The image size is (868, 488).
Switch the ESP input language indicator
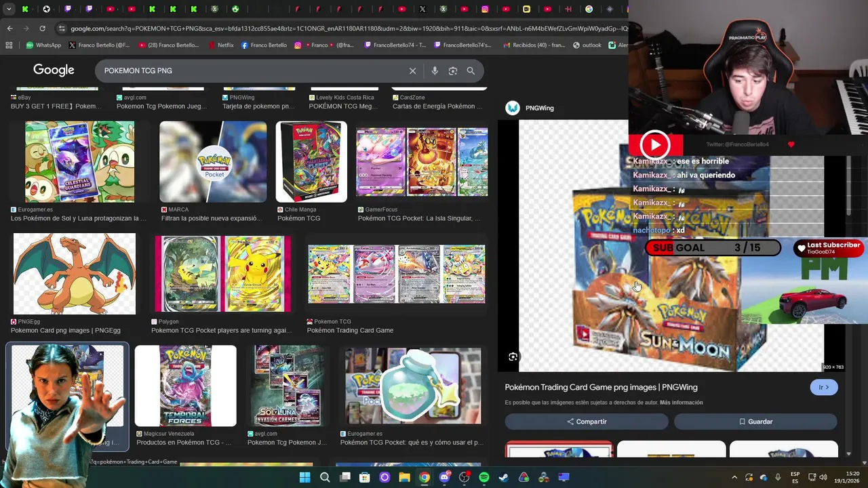click(x=795, y=478)
